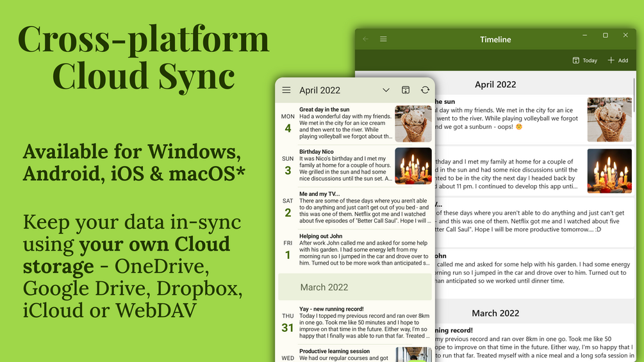Tap the calendar today icon in mobile app
Viewport: 644px width, 362px height.
pyautogui.click(x=406, y=90)
